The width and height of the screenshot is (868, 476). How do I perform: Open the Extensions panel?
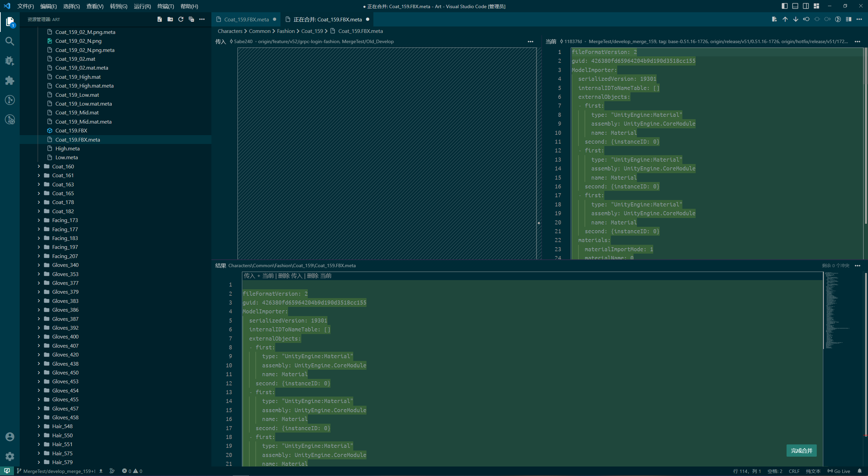tap(10, 80)
